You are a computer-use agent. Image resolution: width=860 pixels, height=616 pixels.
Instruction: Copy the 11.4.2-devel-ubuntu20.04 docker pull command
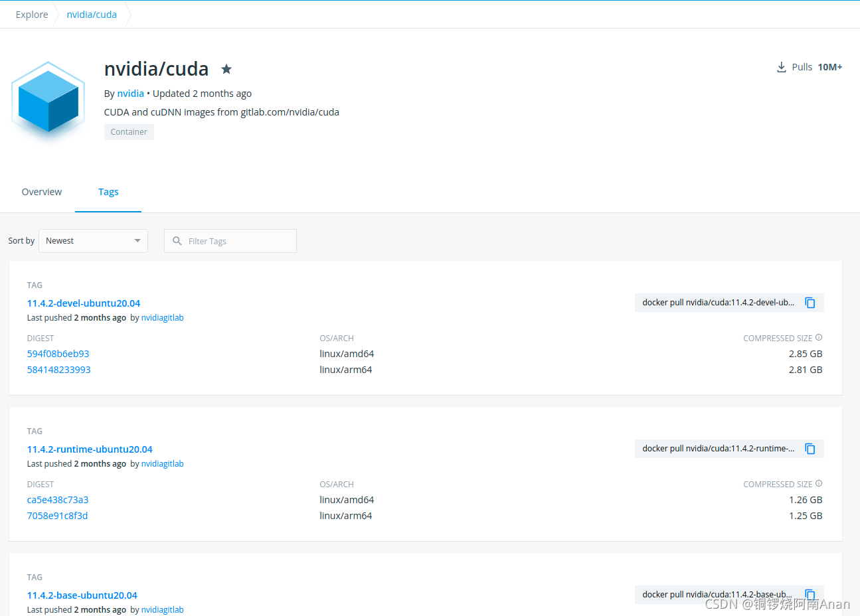(x=810, y=302)
